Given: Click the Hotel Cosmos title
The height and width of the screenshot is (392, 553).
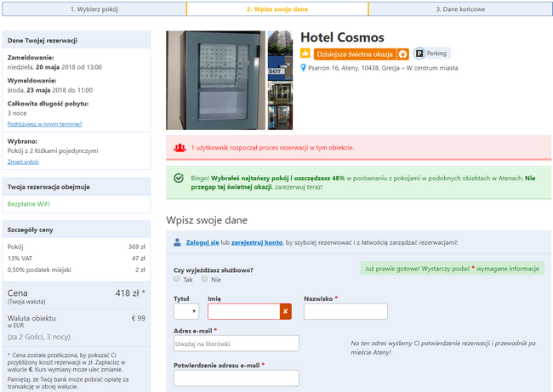Looking at the screenshot, I should point(342,37).
